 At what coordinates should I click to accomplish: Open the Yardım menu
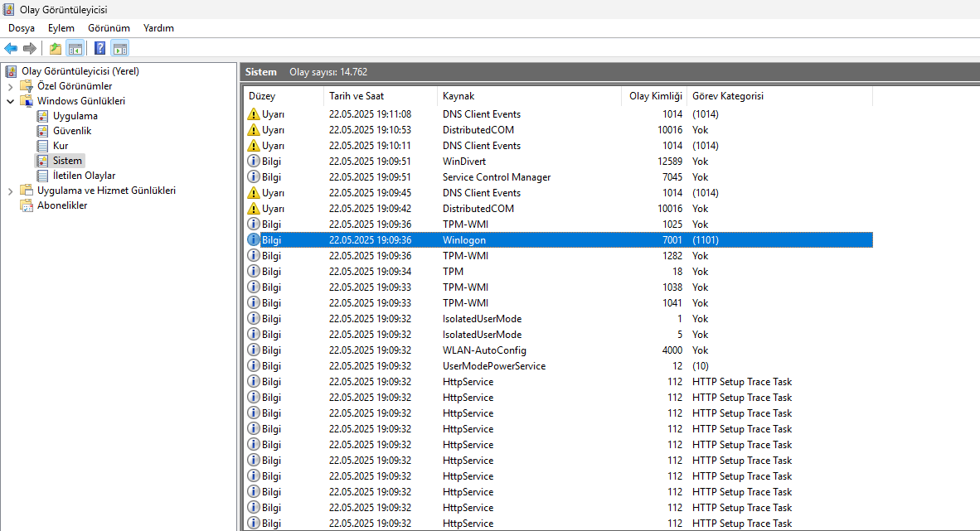[158, 28]
